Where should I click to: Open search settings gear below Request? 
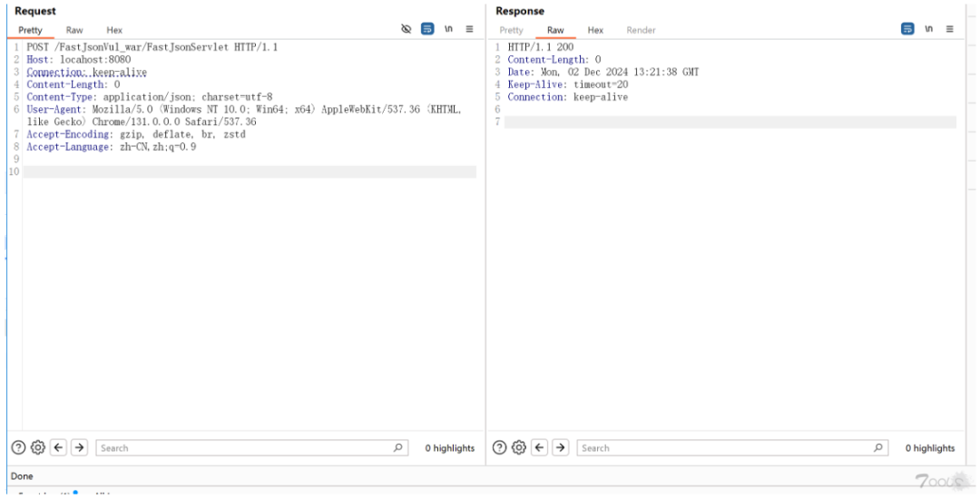pyautogui.click(x=38, y=447)
